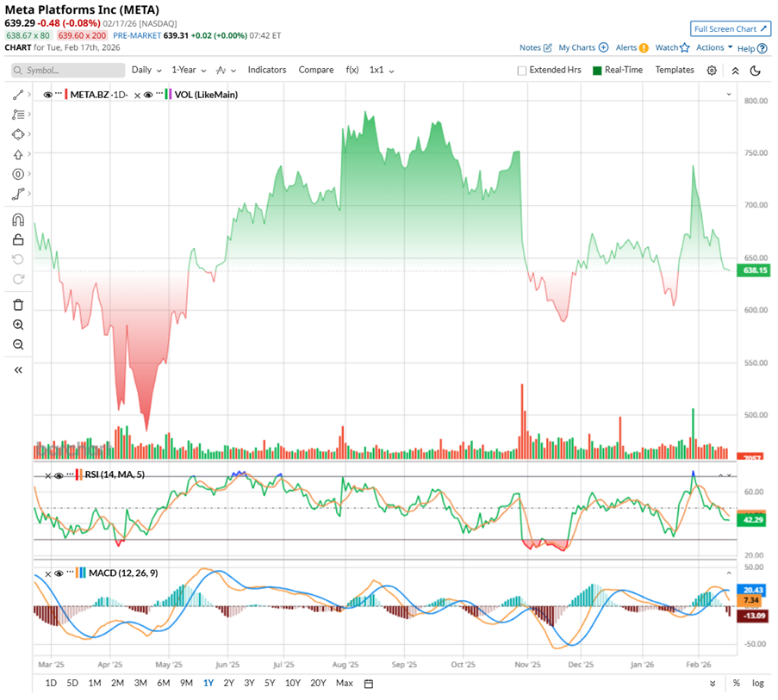Viewport: 778px width, 700px height.
Task: Toggle visibility of META.BZ price plot
Action: coord(47,95)
